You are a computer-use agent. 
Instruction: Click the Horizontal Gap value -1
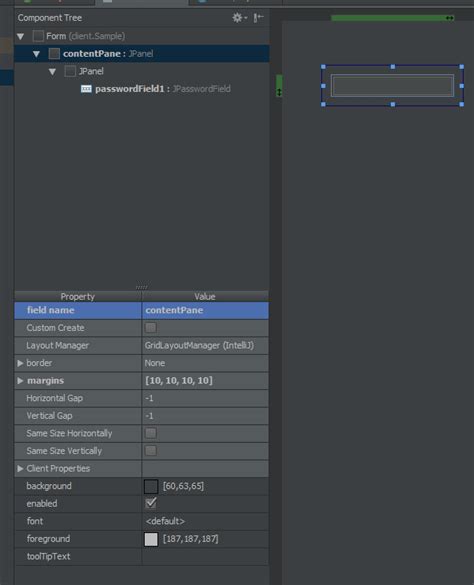[x=149, y=398]
